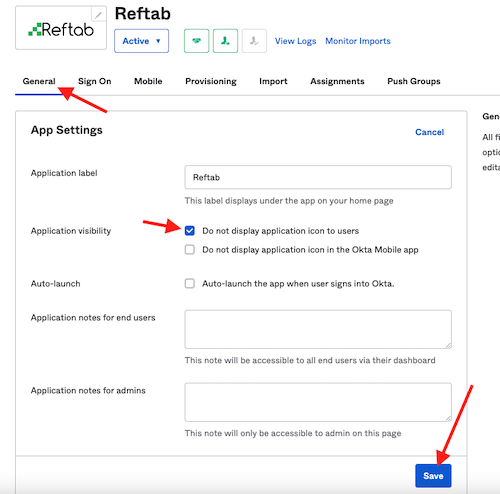Image resolution: width=500 pixels, height=494 pixels.
Task: Enable the Auto-launch the app checkbox
Action: tap(190, 284)
